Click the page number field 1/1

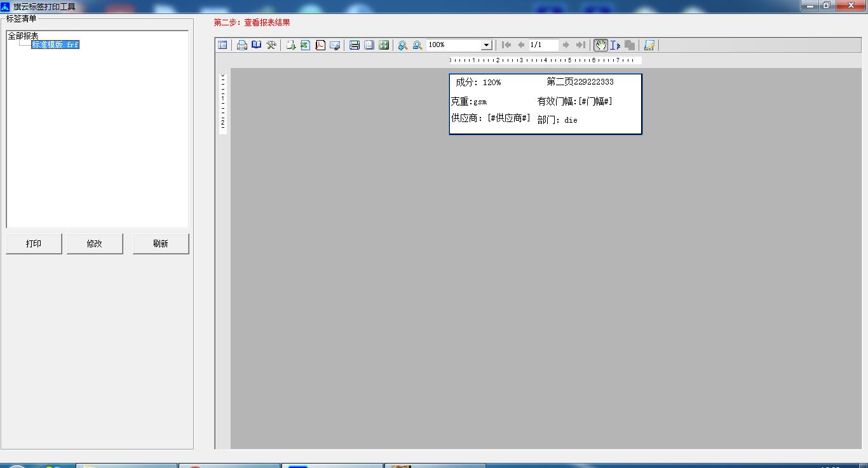coord(544,45)
